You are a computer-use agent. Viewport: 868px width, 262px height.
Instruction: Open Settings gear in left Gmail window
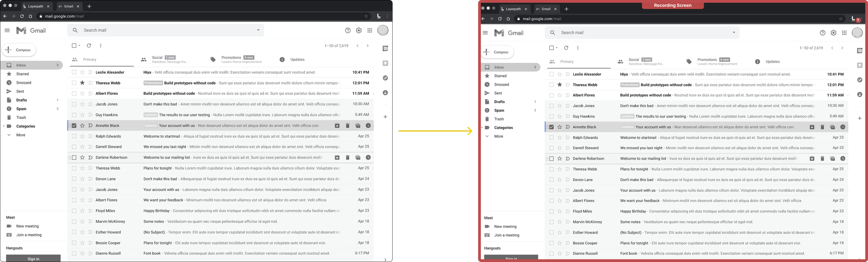[x=359, y=31]
